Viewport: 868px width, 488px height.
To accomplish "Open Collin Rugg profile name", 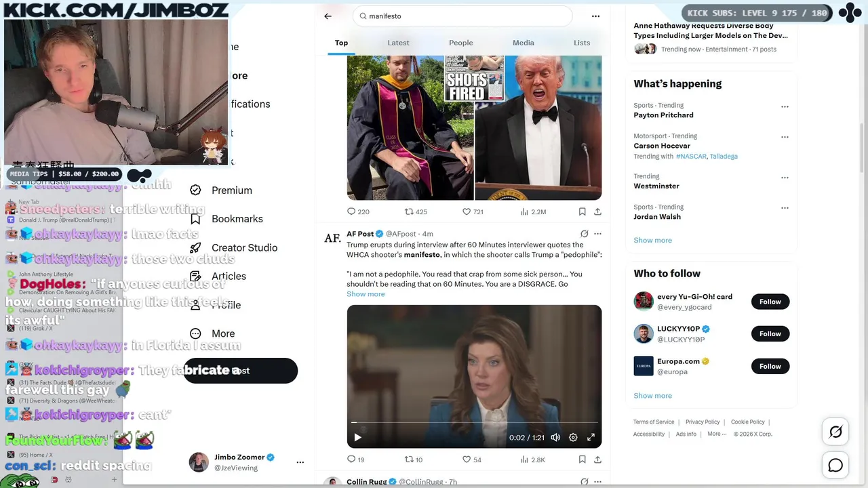I will [366, 482].
